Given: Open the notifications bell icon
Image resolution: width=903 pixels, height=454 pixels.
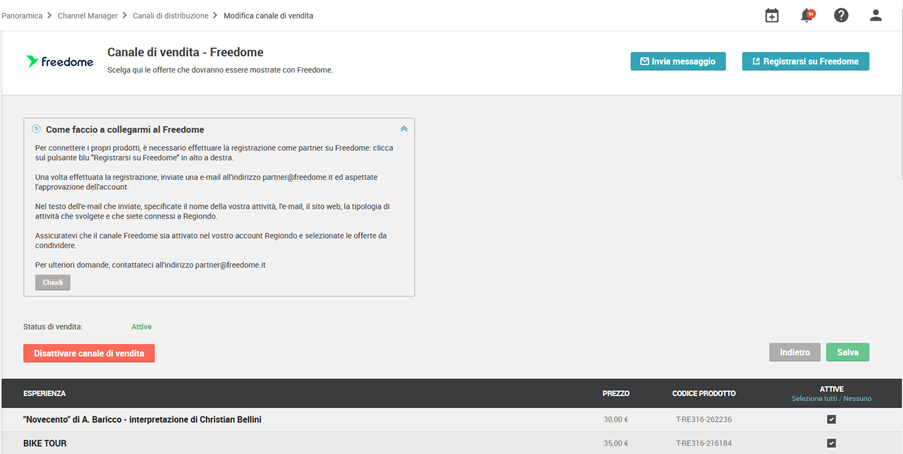Looking at the screenshot, I should [807, 16].
